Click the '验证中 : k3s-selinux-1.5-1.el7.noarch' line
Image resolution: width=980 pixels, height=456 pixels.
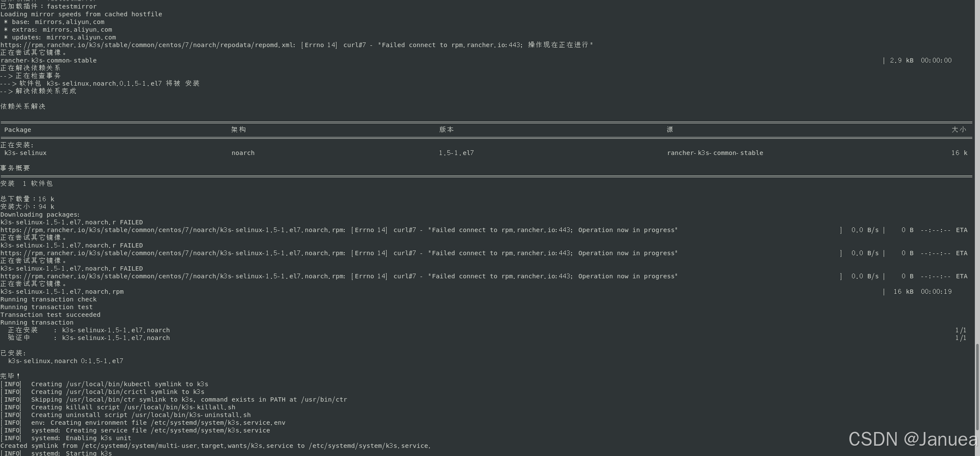coord(89,338)
